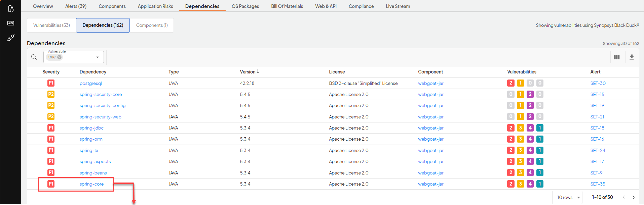This screenshot has height=205, width=644.
Task: Select the Components (1) sub-tab
Action: [x=152, y=25]
